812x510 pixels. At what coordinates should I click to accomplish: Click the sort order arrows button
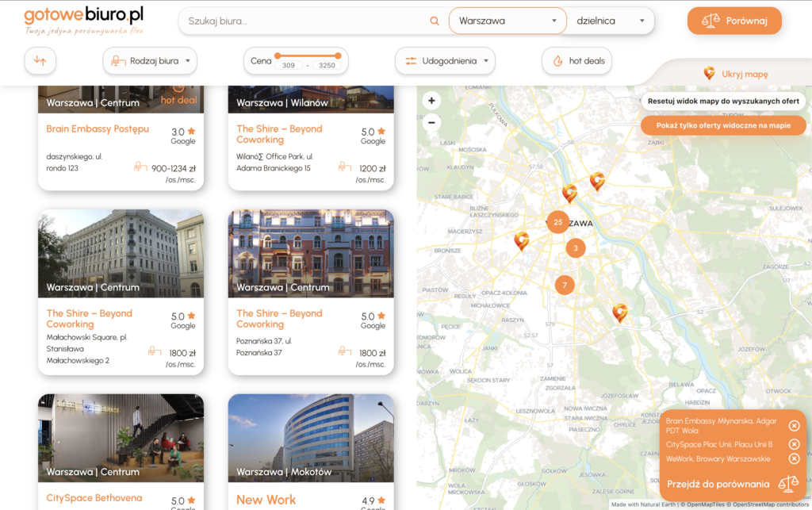coord(40,60)
